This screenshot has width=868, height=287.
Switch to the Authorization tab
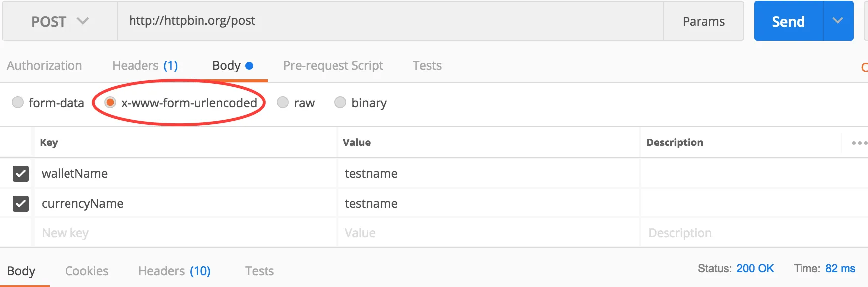[x=45, y=66]
